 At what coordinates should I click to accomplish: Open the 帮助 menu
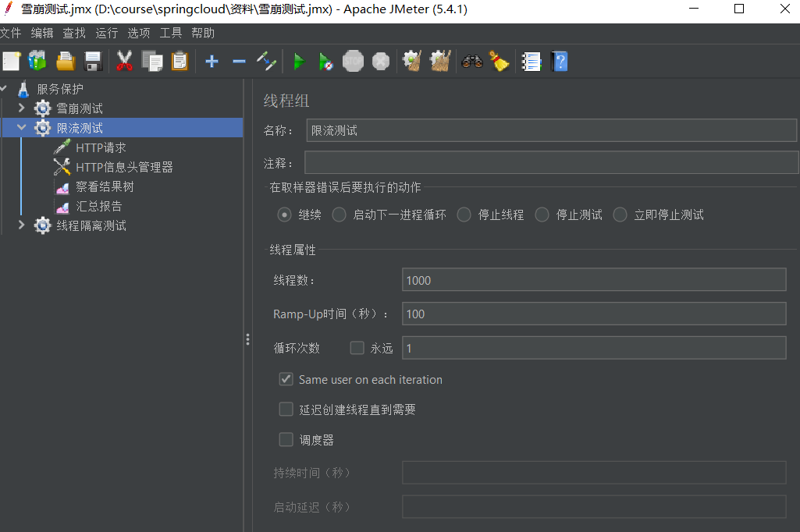click(203, 34)
